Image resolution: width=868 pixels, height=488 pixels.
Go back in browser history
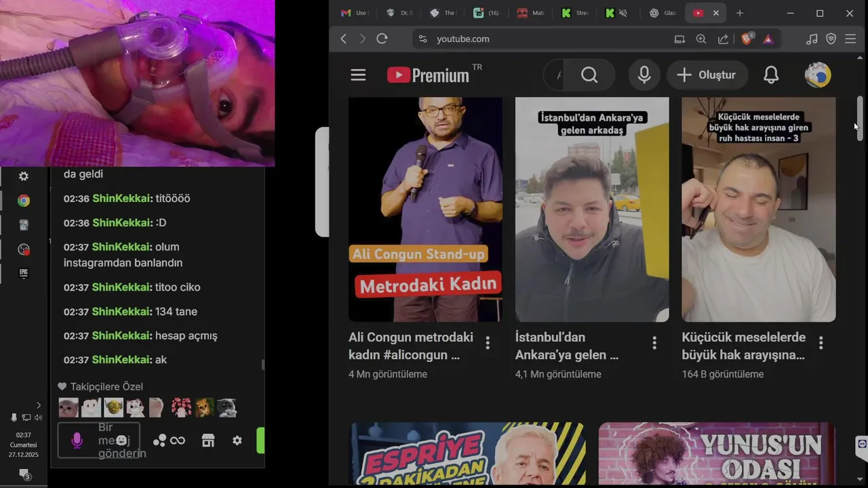click(x=344, y=39)
